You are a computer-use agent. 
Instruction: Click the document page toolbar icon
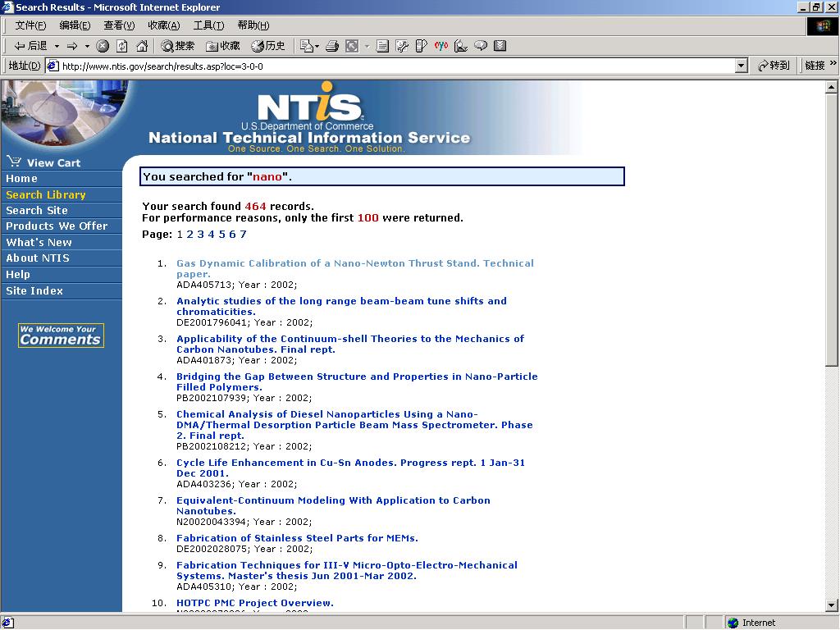(x=382, y=46)
